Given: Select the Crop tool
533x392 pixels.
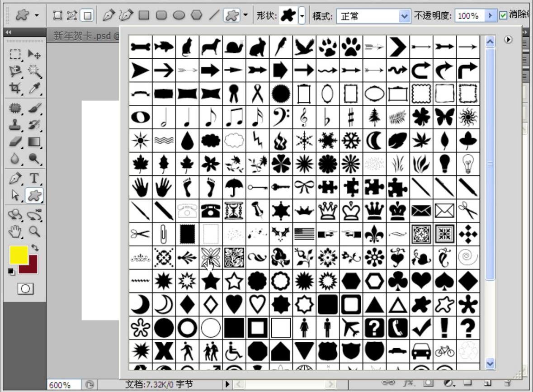Looking at the screenshot, I should [x=15, y=88].
